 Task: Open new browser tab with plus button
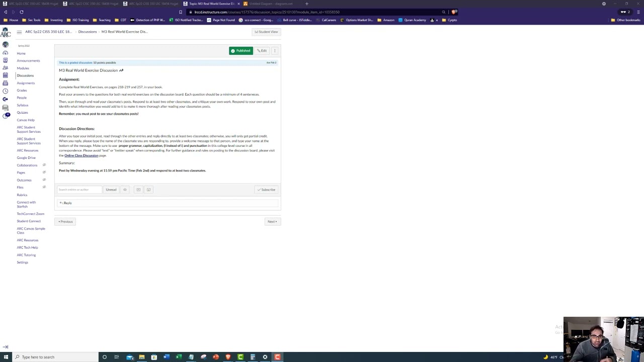click(x=306, y=4)
